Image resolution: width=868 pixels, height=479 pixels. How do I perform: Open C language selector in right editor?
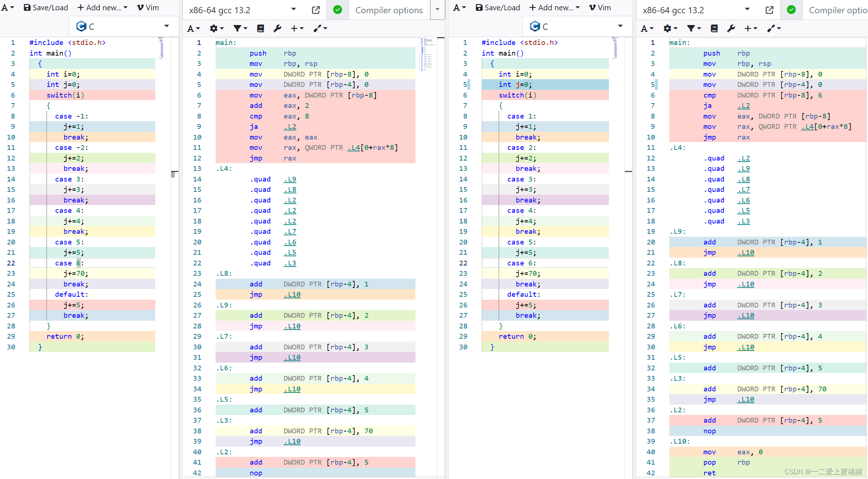click(577, 27)
